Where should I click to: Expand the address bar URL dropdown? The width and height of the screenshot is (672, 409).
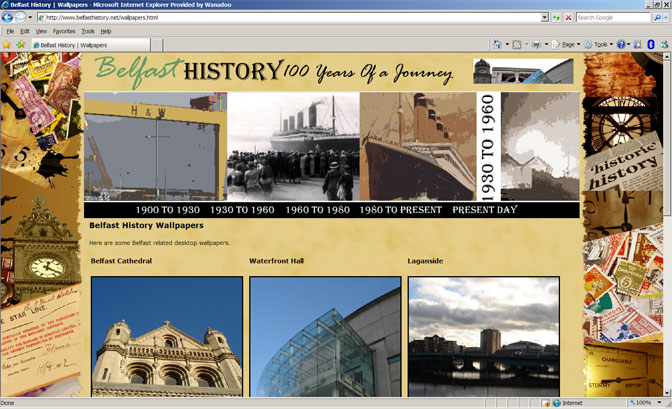click(545, 17)
